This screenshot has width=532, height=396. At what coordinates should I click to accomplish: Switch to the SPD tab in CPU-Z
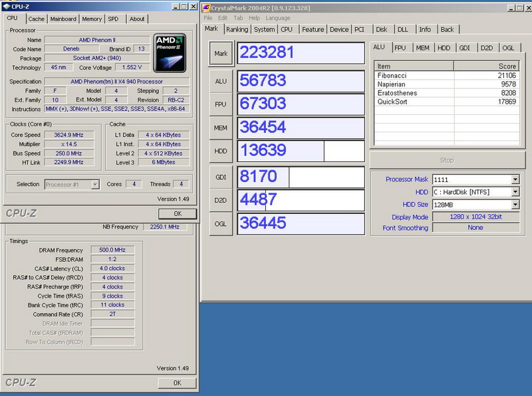(113, 19)
